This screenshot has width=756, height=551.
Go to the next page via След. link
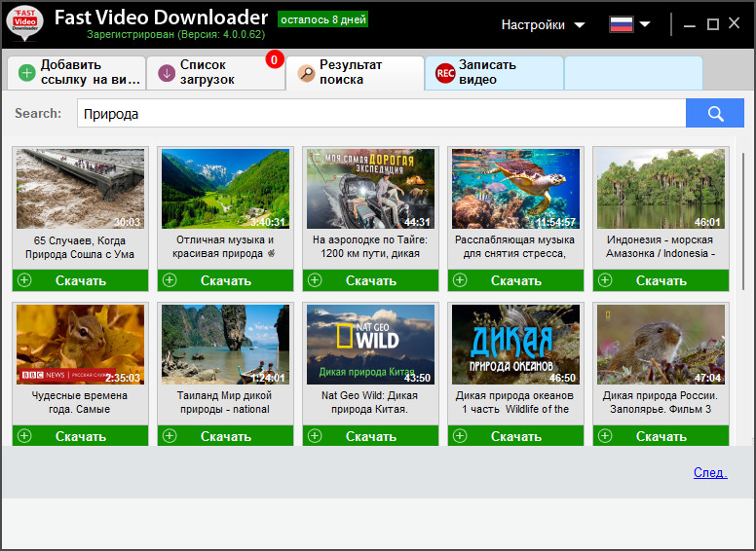pyautogui.click(x=710, y=472)
